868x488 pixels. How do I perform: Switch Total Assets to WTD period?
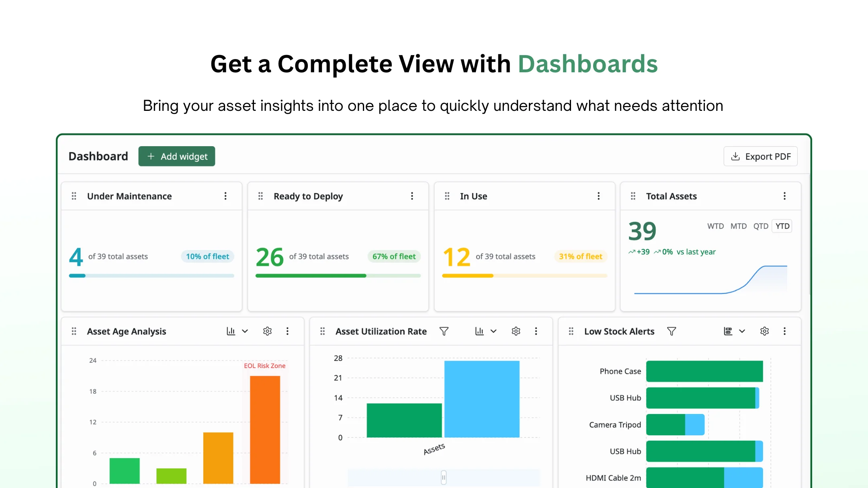click(x=715, y=226)
